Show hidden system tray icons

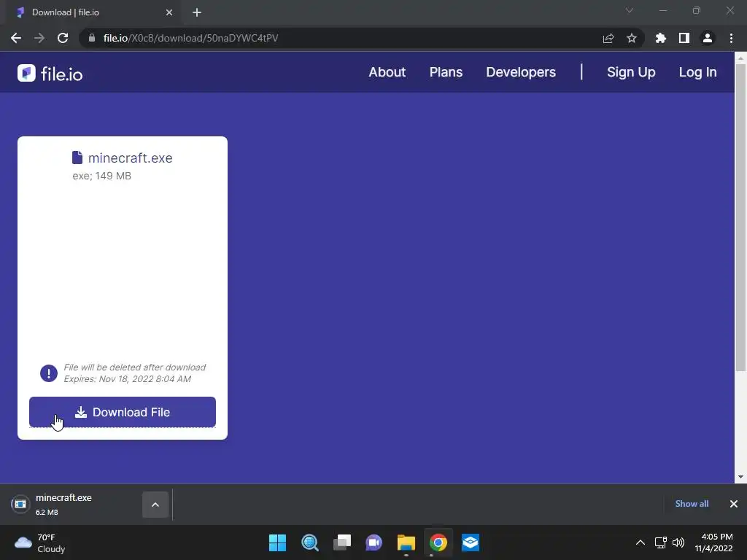tap(640, 542)
